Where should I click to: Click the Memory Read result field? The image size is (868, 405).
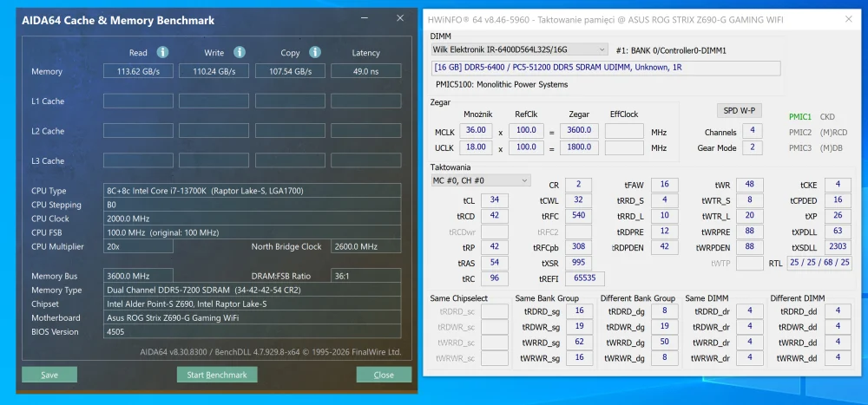point(138,71)
